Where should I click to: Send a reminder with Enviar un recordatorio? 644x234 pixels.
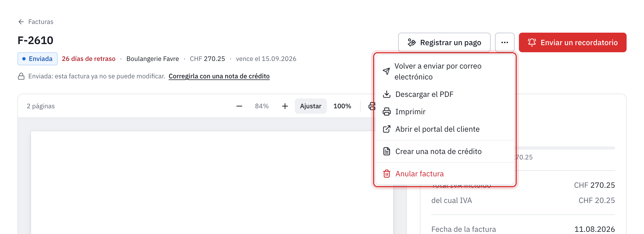click(x=572, y=42)
